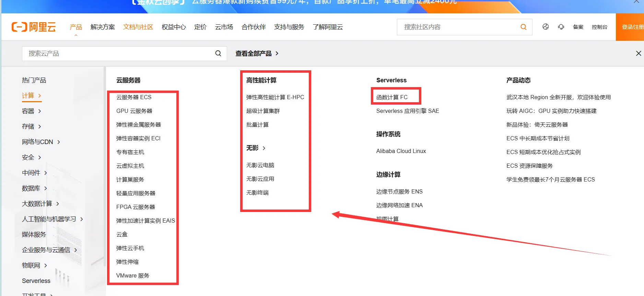Open VMware 服务 product link
This screenshot has height=296, width=644.
coord(133,276)
